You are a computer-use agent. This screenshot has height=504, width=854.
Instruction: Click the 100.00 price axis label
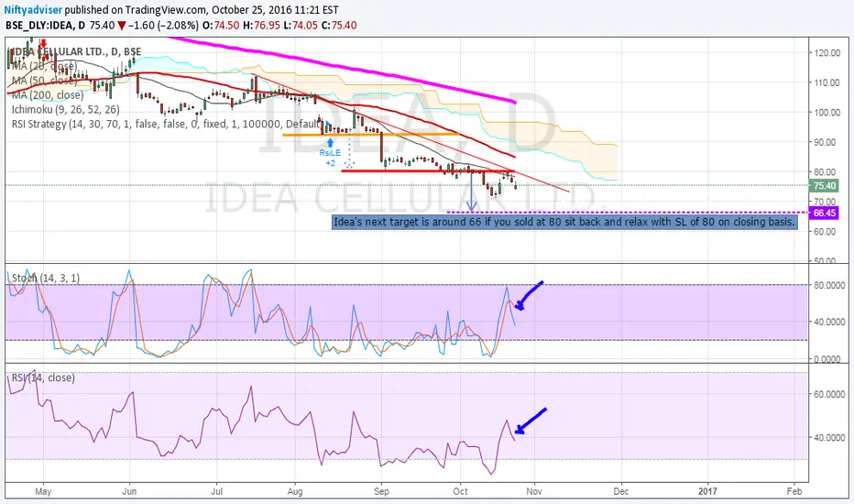point(827,112)
